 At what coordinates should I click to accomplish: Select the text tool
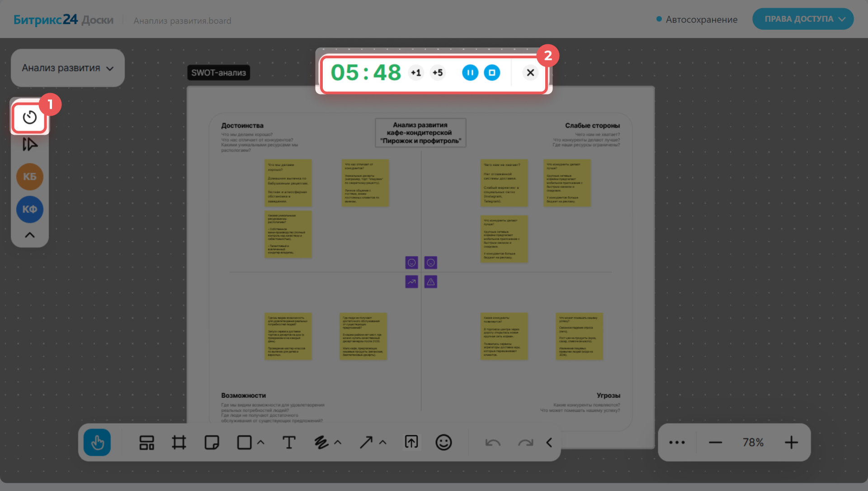(289, 442)
